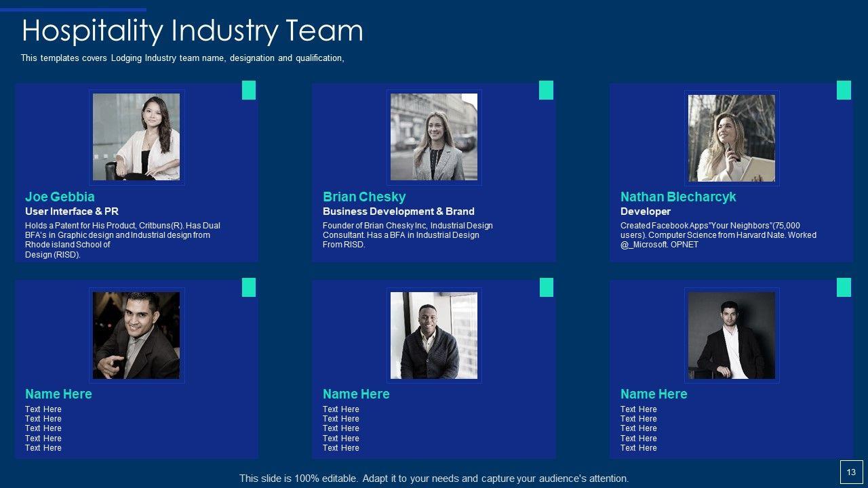Select the photo of the man in a dark cardigan
This screenshot has height=488, width=868.
click(434, 335)
